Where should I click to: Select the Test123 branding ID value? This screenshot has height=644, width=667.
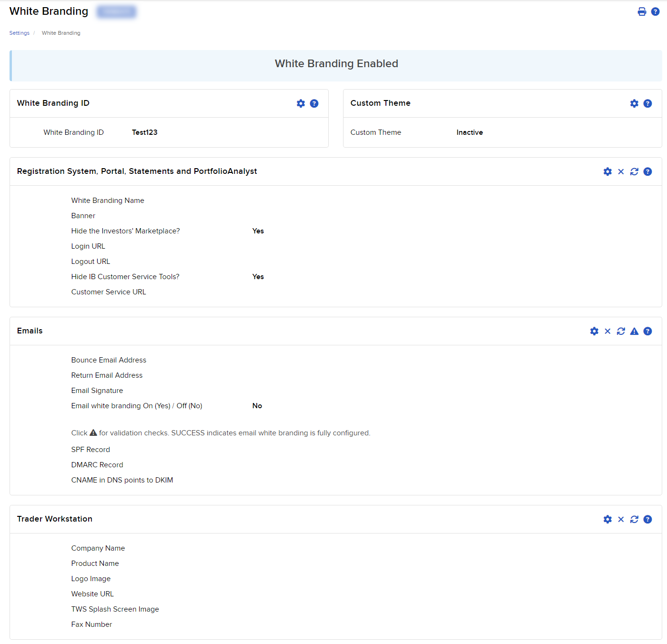coord(145,132)
